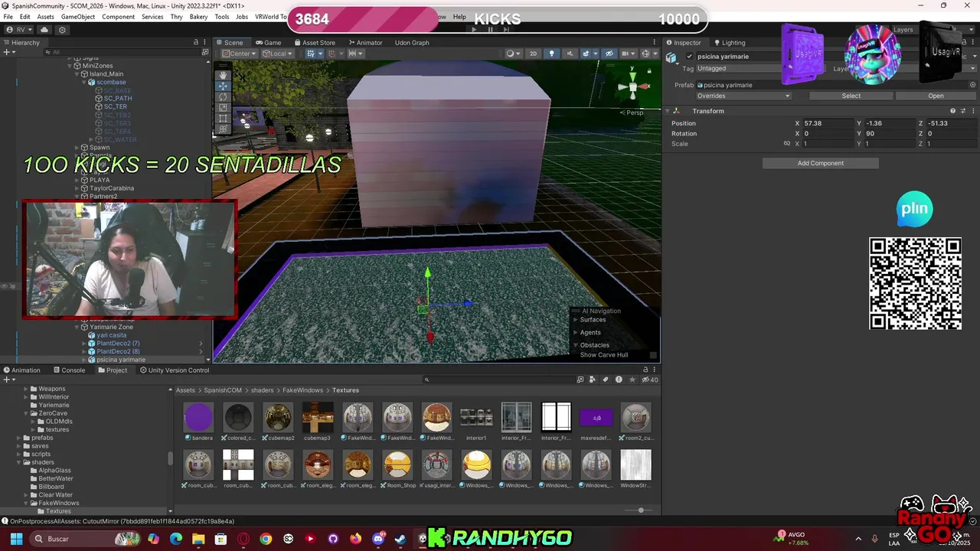Expand the SC_WATER tree item
The height and width of the screenshot is (551, 980).
(x=91, y=140)
